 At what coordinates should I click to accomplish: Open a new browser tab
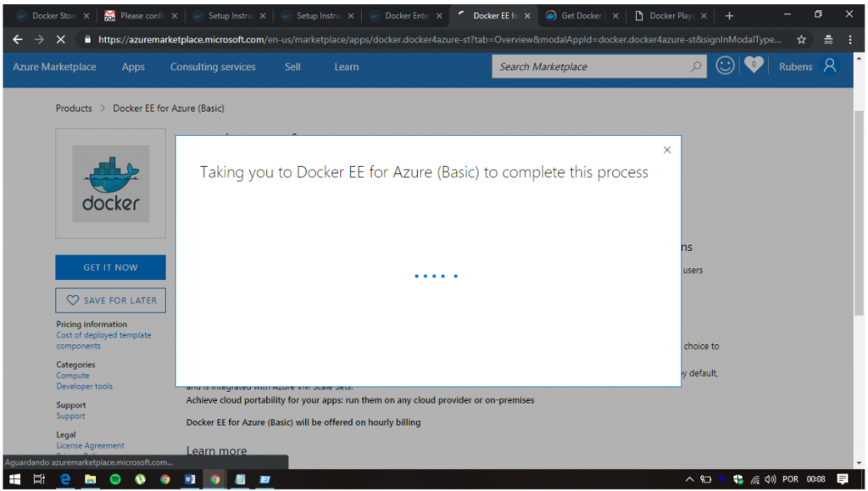[x=729, y=15]
